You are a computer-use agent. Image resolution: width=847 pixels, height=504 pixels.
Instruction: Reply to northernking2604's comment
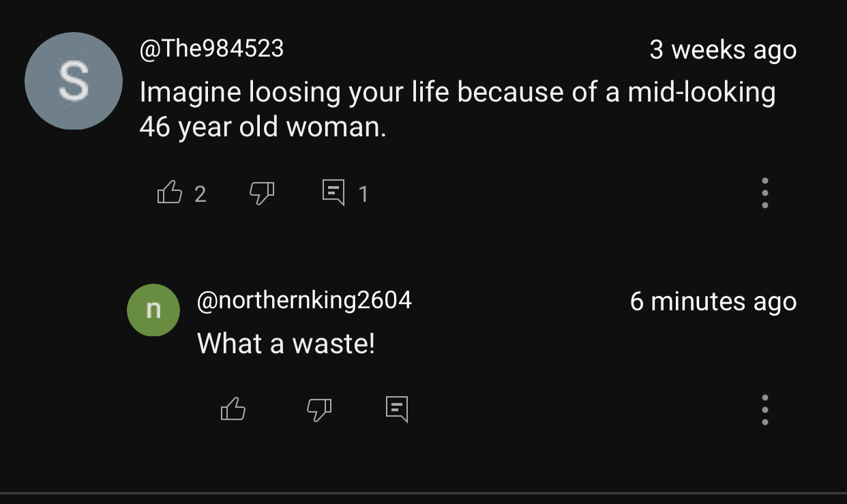click(x=397, y=409)
